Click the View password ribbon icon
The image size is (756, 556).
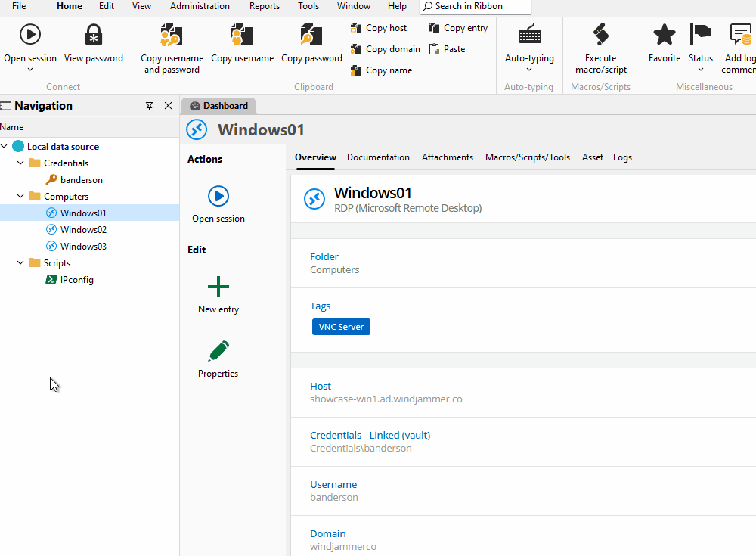(94, 36)
